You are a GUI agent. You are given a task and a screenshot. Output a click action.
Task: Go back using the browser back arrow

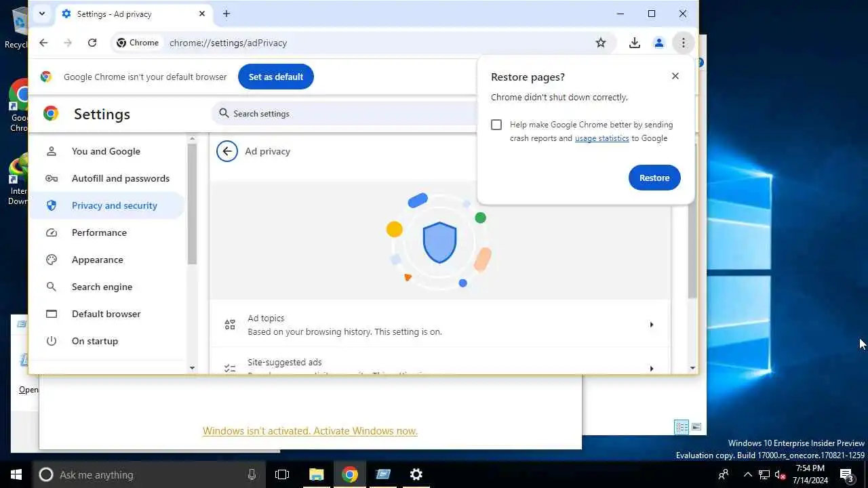pos(43,43)
